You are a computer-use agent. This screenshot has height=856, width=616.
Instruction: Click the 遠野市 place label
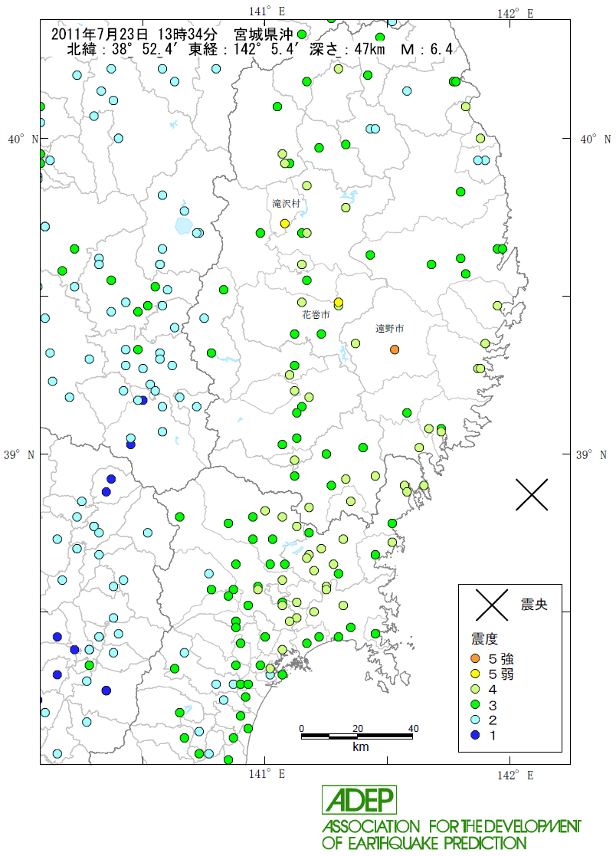390,329
